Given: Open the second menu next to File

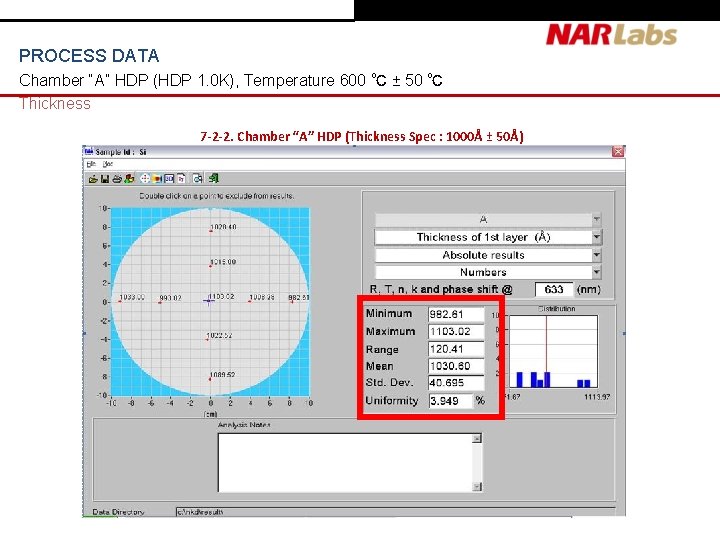Looking at the screenshot, I should 107,164.
